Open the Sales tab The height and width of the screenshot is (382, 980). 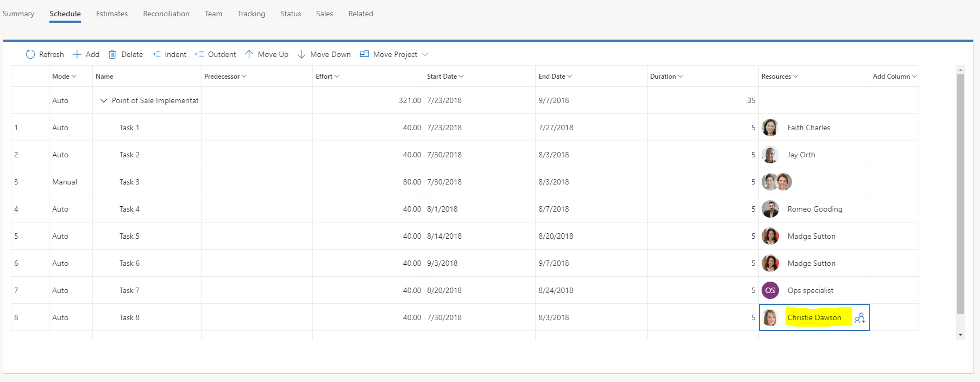pos(325,14)
